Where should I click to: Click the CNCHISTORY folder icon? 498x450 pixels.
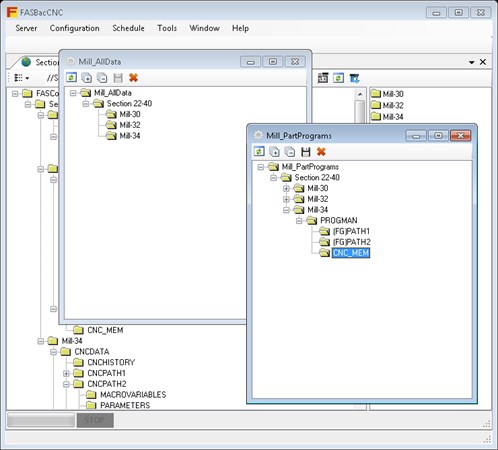[x=78, y=362]
